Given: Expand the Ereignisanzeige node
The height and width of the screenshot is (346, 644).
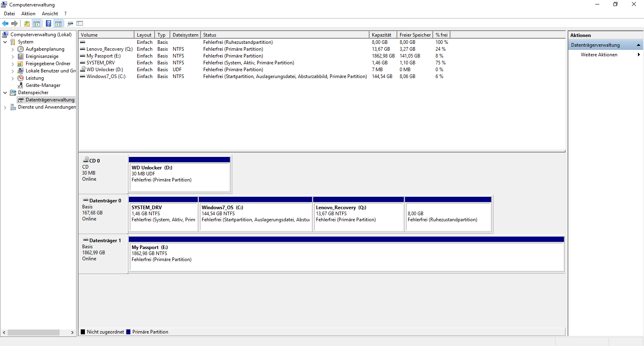Looking at the screenshot, I should (12, 57).
